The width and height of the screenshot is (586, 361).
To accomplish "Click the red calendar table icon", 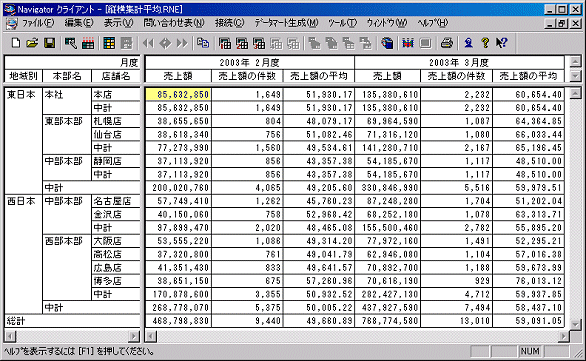I will click(x=88, y=43).
